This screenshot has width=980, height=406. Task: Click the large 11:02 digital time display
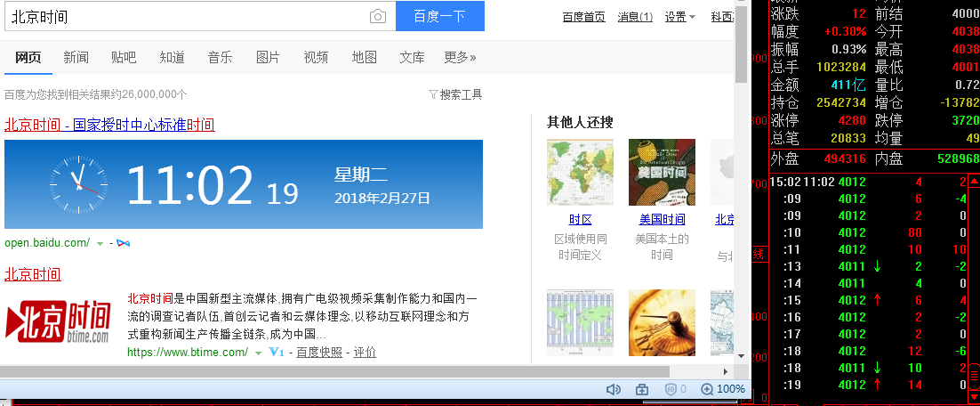(189, 184)
